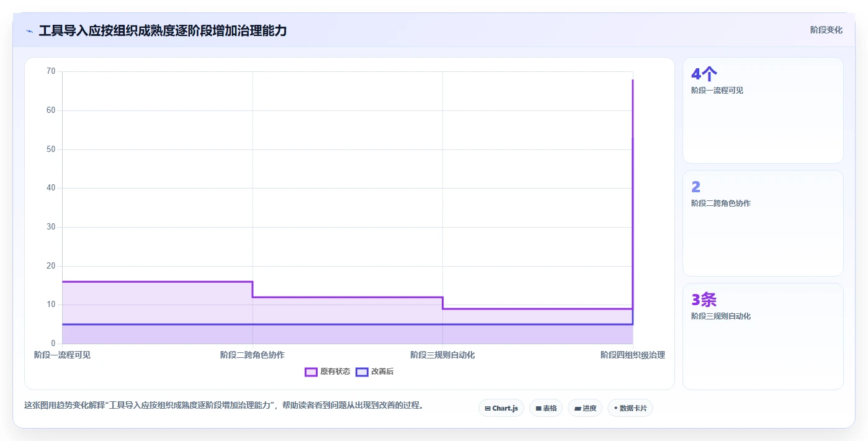Click the y-axis value 50
Screen dimensions: 868x441
[x=51, y=149]
